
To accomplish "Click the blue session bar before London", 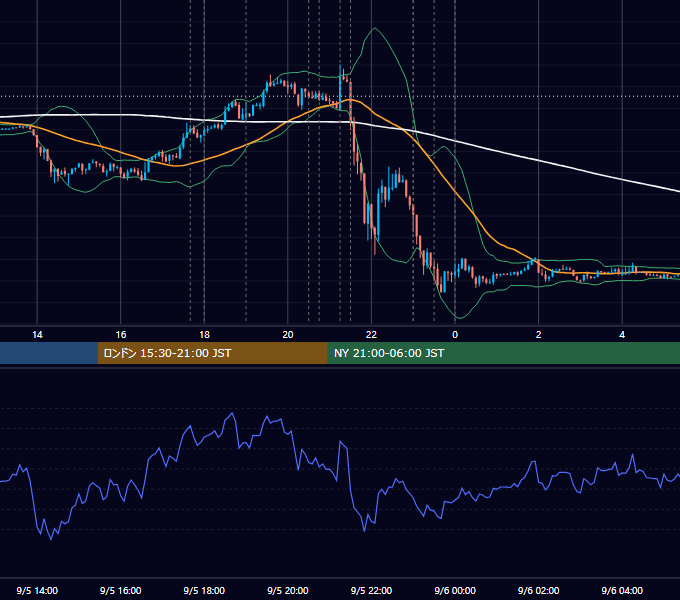I will tap(49, 353).
